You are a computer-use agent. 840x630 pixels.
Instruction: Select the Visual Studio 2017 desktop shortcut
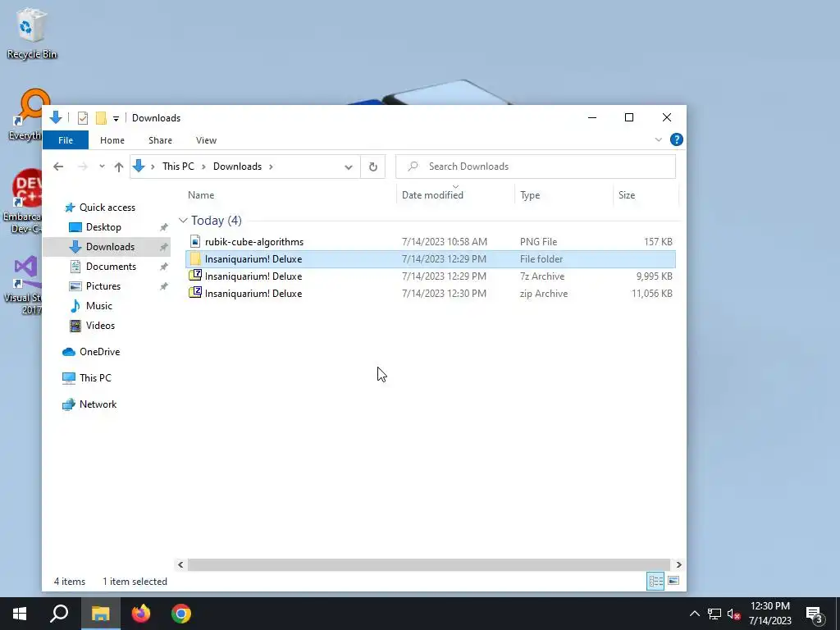click(x=22, y=285)
